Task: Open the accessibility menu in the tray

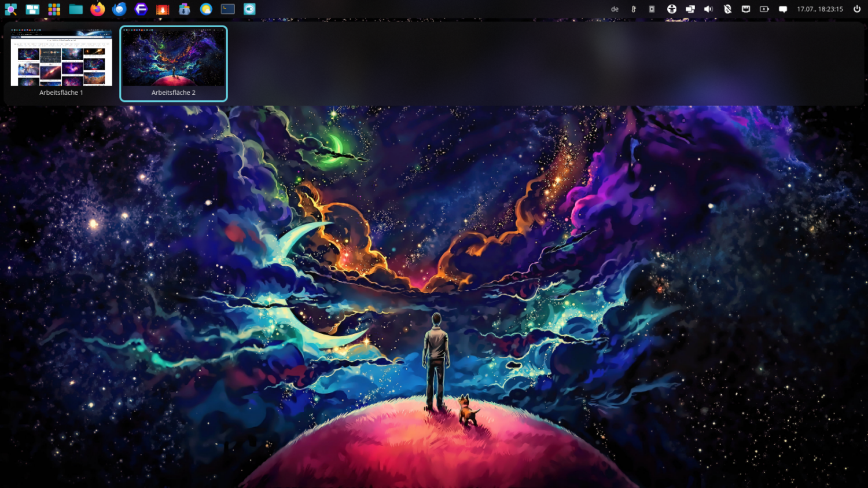Action: [671, 9]
